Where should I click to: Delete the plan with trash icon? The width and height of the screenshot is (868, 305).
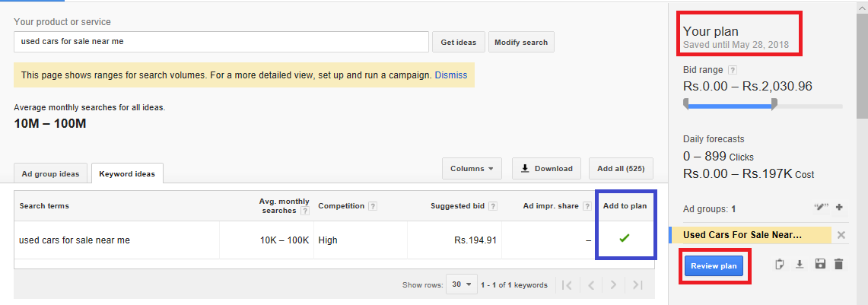pyautogui.click(x=838, y=265)
